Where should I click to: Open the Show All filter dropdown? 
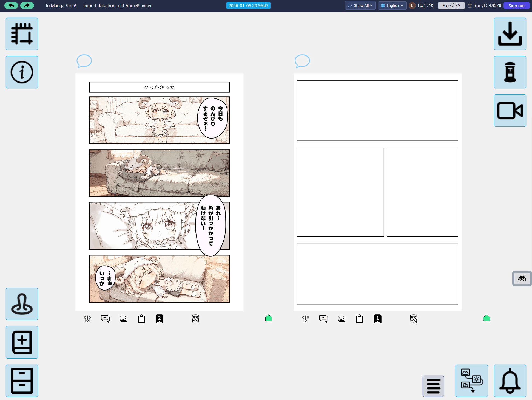click(360, 5)
